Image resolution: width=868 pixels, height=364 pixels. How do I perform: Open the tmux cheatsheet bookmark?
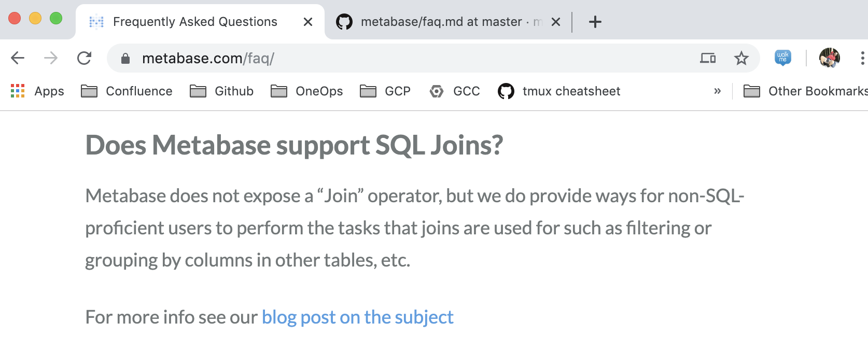click(559, 91)
